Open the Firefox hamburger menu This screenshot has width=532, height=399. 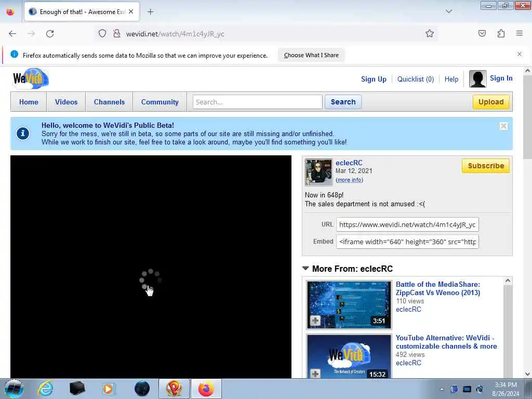[x=520, y=33]
